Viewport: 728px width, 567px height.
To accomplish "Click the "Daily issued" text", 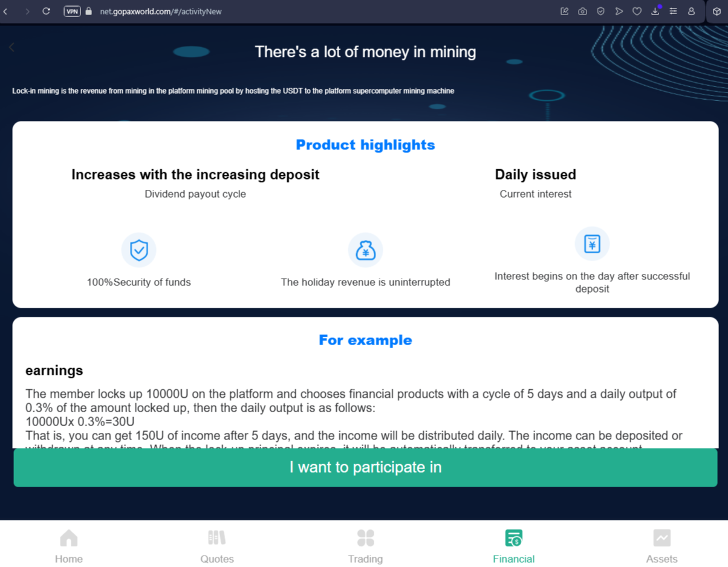I will click(x=535, y=175).
